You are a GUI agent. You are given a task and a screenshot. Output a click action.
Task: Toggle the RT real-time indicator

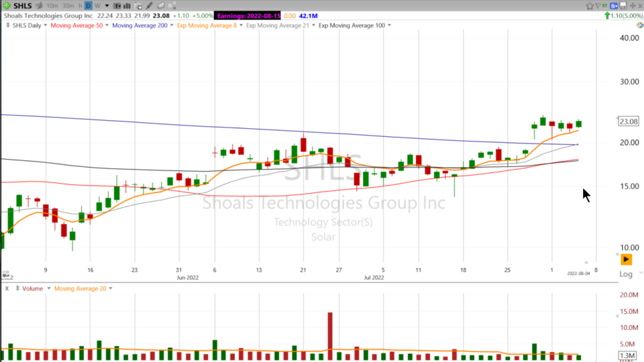tap(604, 6)
